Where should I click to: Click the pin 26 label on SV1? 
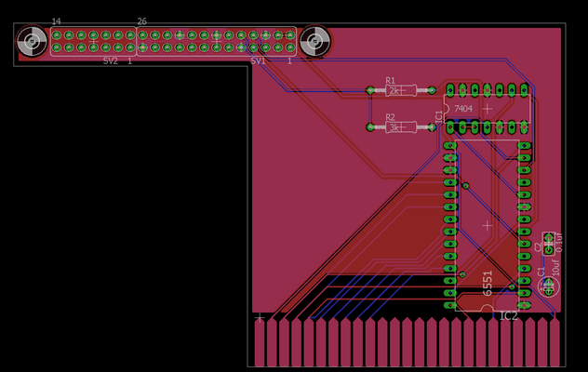[141, 21]
